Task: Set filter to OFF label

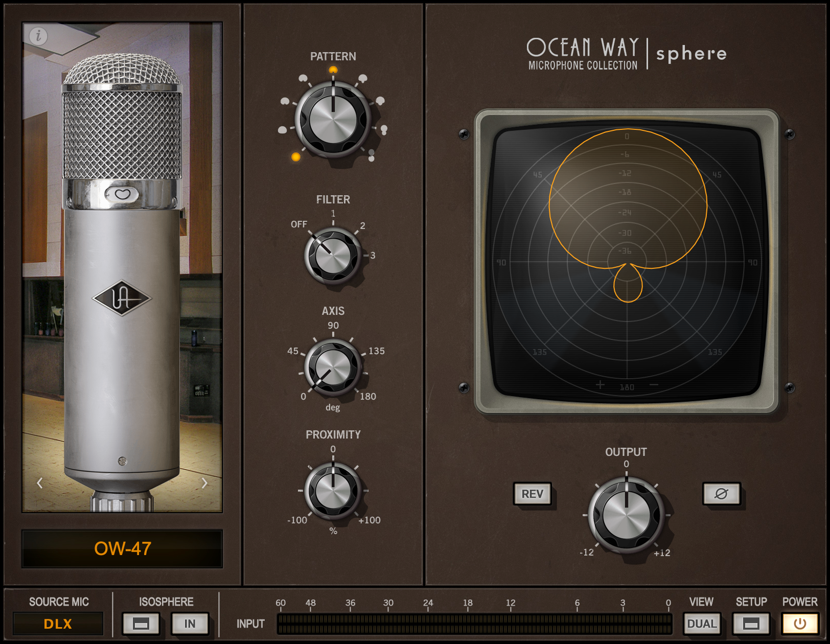Action: tap(299, 224)
